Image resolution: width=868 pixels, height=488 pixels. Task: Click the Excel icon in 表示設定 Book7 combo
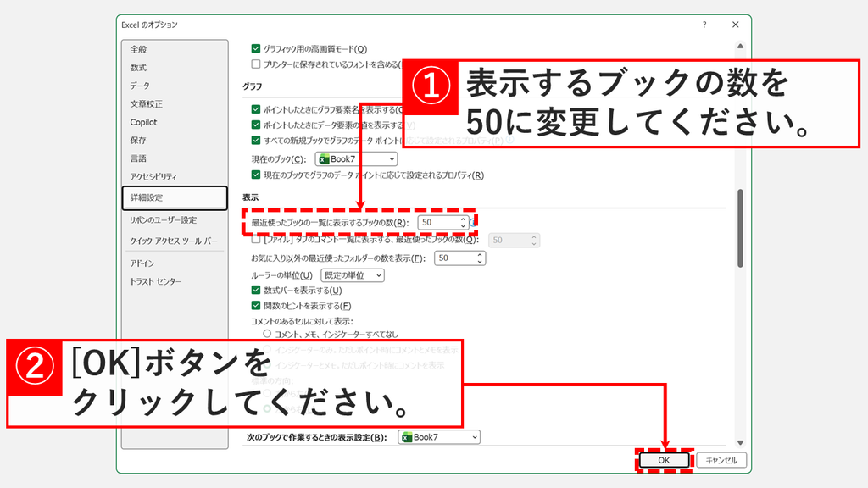[407, 437]
